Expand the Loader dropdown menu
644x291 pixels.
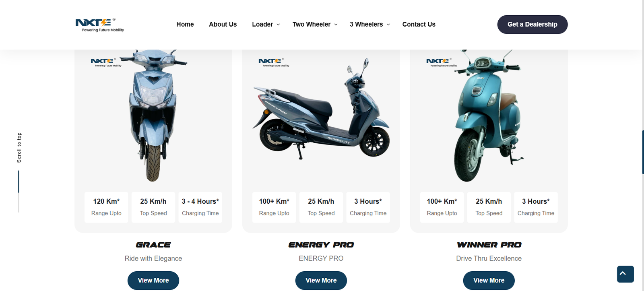[266, 25]
